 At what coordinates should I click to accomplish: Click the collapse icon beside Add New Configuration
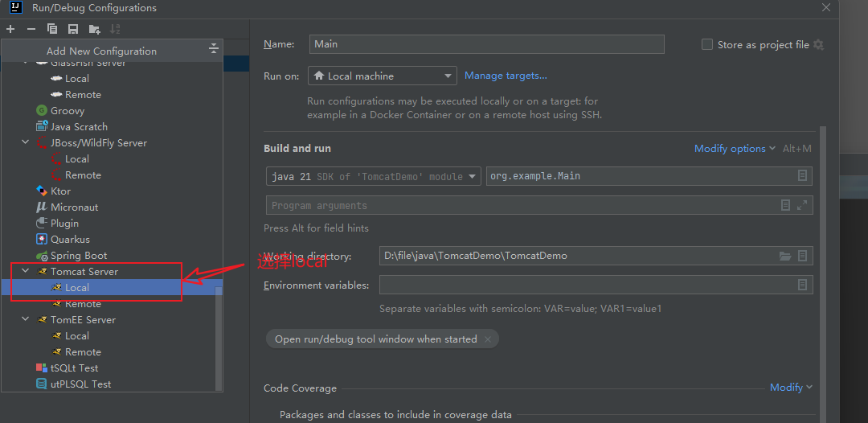214,50
